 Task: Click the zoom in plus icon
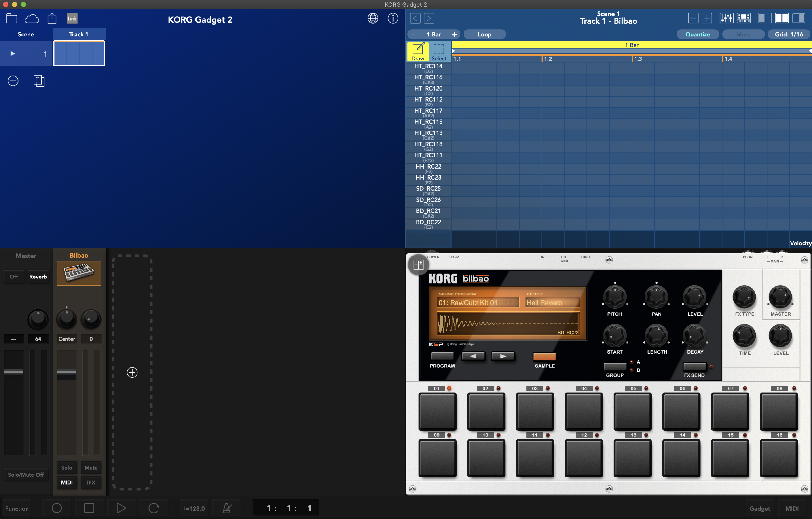pyautogui.click(x=707, y=18)
